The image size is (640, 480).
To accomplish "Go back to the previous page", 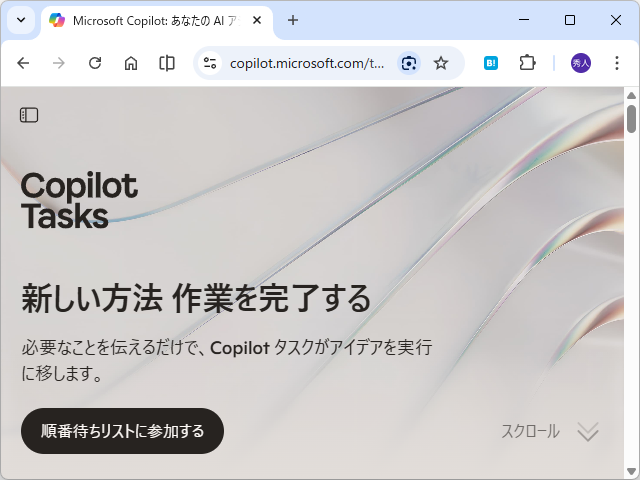I will tap(23, 63).
